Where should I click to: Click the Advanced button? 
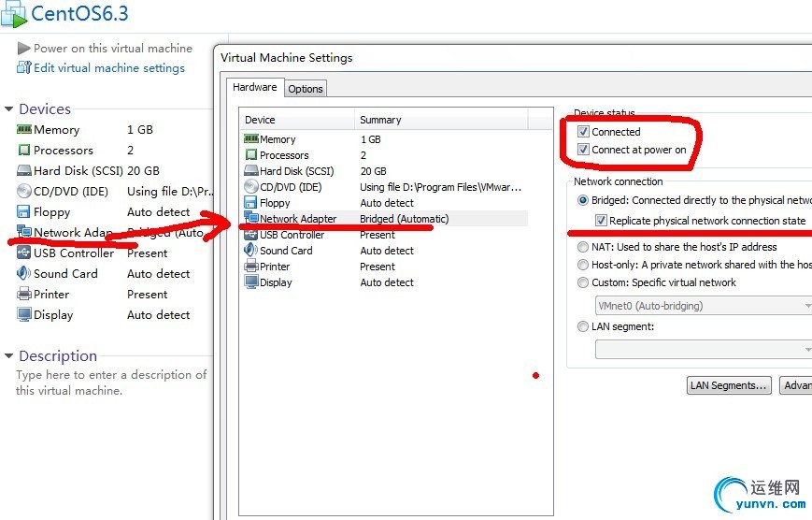796,385
